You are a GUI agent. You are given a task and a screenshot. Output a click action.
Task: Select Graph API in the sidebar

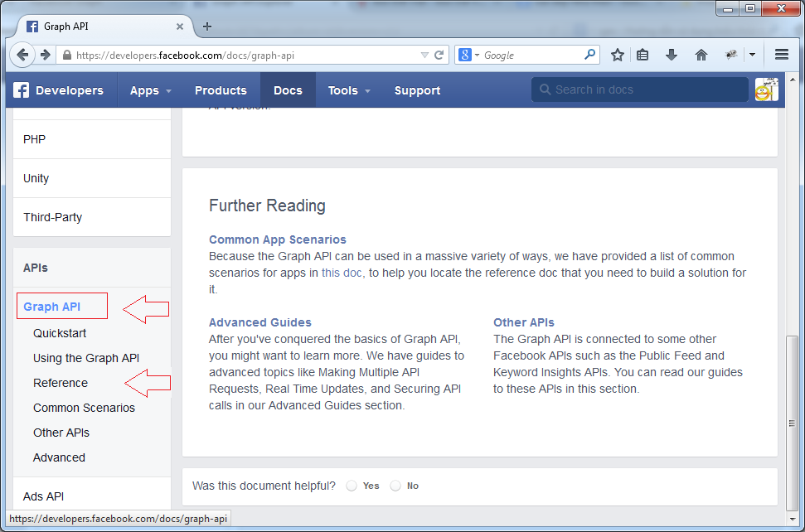pyautogui.click(x=52, y=307)
